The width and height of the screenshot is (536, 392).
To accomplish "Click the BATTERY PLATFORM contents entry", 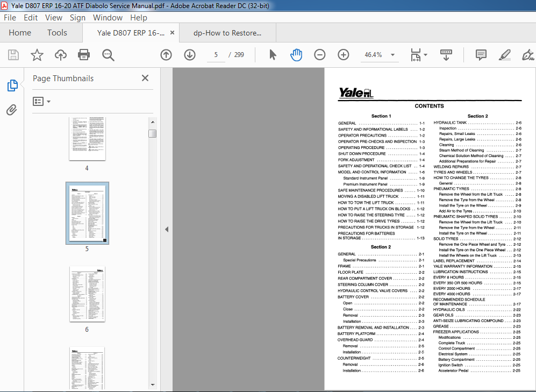I will (381, 334).
